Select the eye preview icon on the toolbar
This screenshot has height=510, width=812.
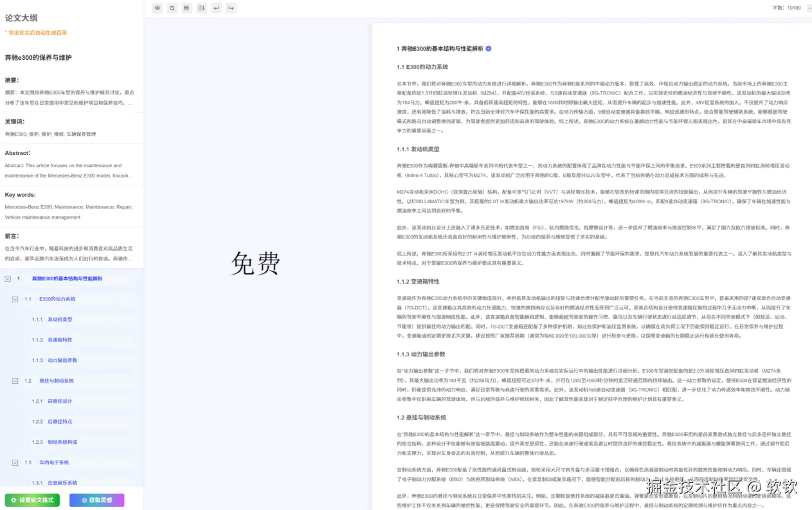pyautogui.click(x=158, y=8)
